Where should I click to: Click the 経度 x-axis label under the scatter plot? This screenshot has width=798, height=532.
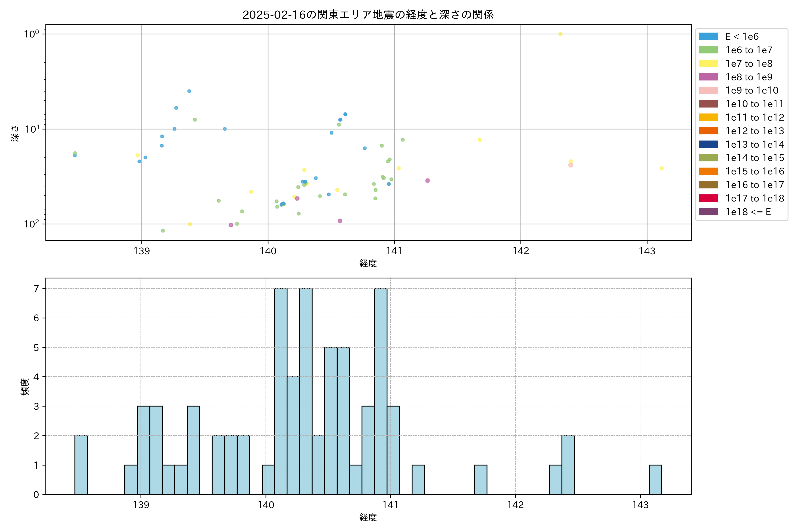pyautogui.click(x=368, y=263)
